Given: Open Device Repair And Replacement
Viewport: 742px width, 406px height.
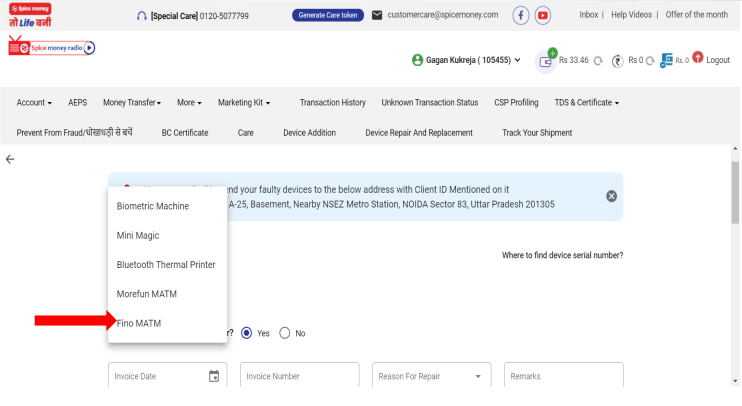Looking at the screenshot, I should pyautogui.click(x=419, y=133).
